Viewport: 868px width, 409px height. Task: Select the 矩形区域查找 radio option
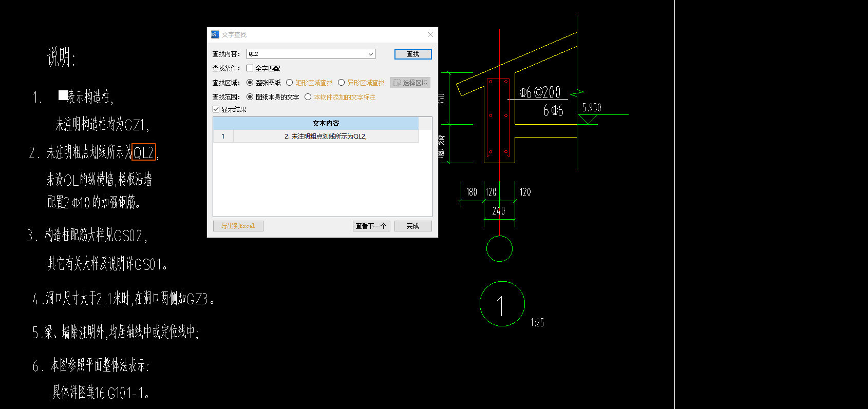[290, 83]
